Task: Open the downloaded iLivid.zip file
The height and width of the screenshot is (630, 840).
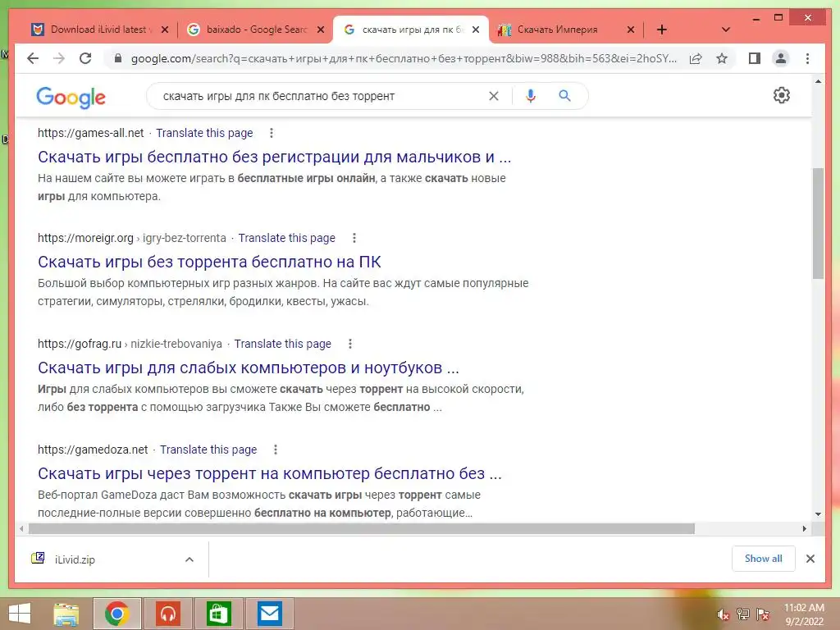Action: pos(75,559)
